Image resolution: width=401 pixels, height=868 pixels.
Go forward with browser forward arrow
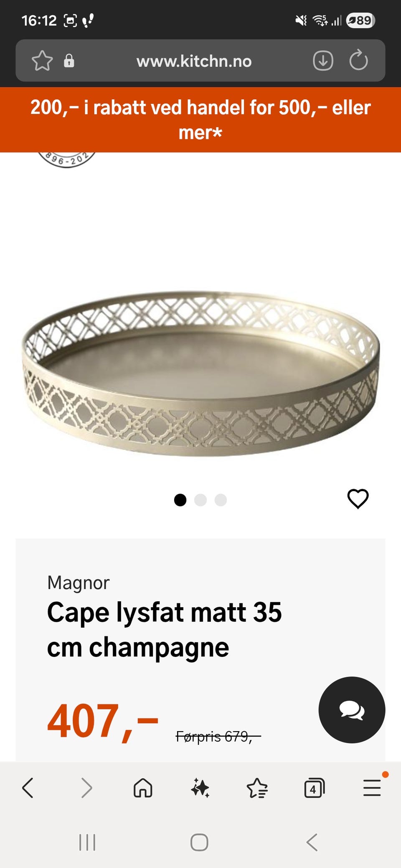point(86,788)
